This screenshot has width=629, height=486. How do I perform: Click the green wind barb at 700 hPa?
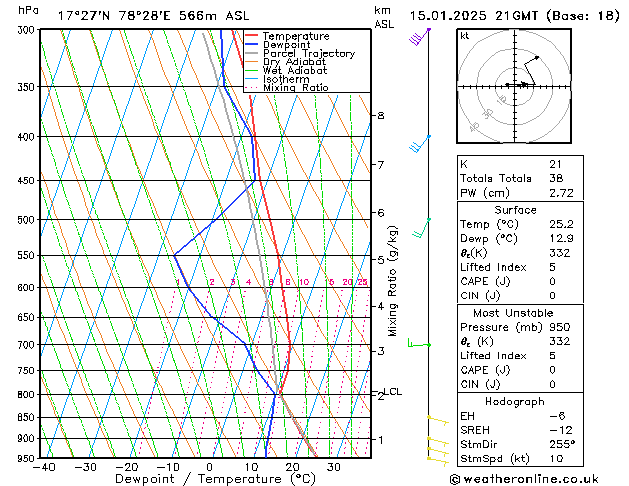(x=419, y=343)
